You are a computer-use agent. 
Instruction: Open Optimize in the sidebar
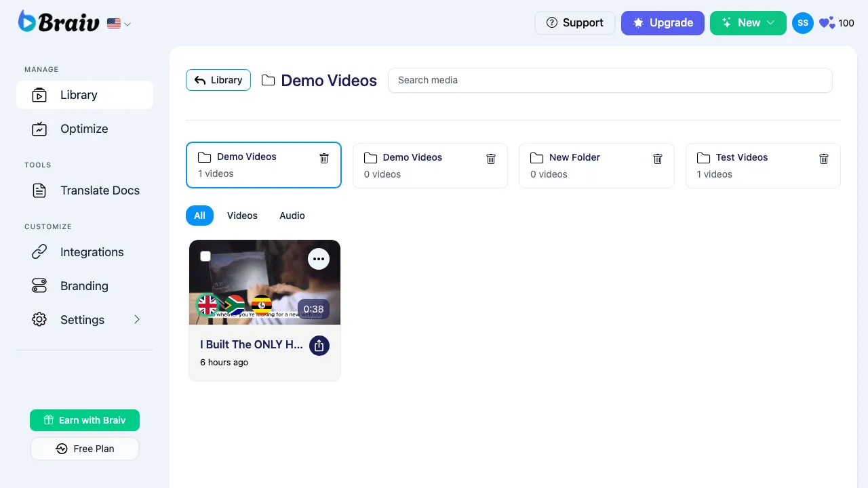(x=85, y=129)
